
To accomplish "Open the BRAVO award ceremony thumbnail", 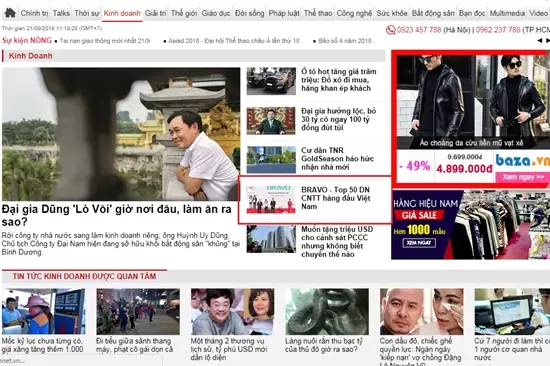I will (271, 199).
